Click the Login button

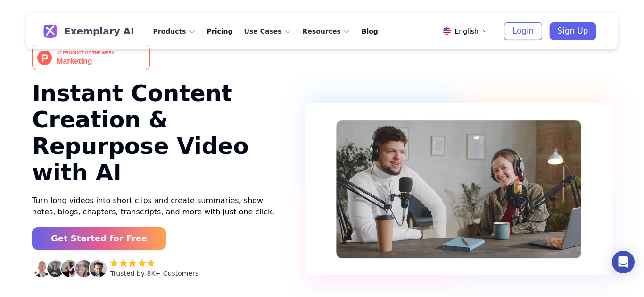(x=523, y=31)
